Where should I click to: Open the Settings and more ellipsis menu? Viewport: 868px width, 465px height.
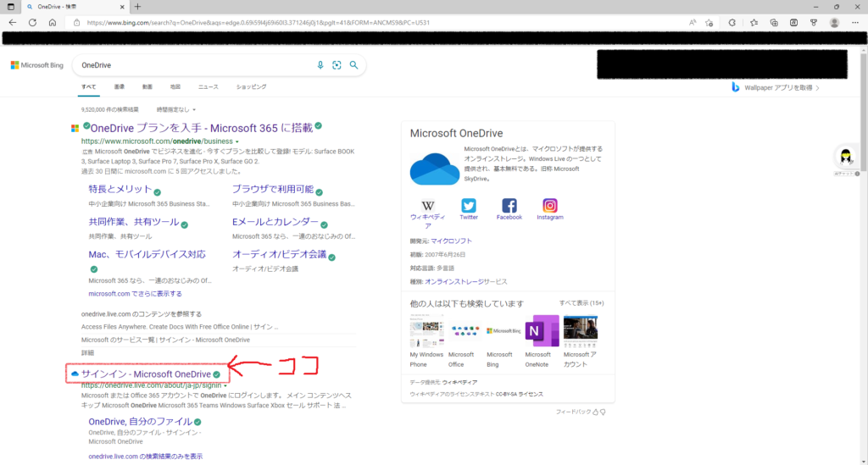point(855,23)
